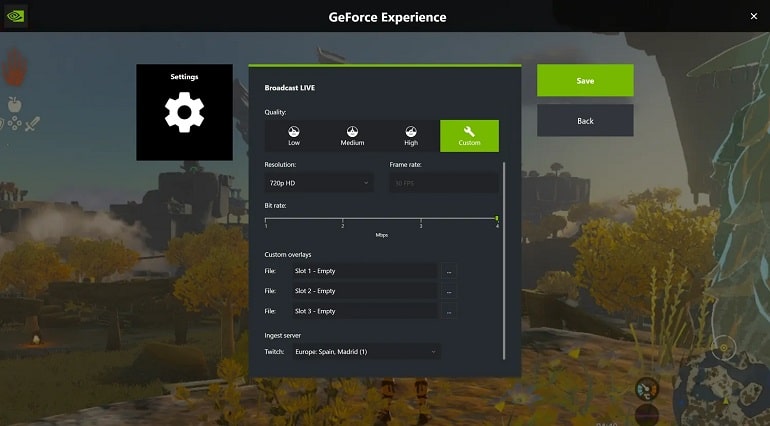Click the Custom overlays label

288,255
